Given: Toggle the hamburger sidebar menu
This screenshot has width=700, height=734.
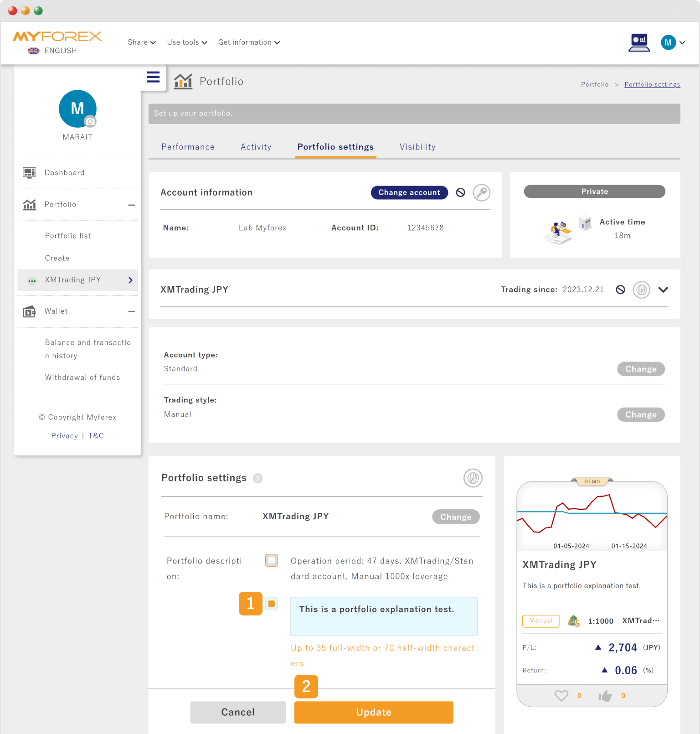Looking at the screenshot, I should pyautogui.click(x=153, y=77).
